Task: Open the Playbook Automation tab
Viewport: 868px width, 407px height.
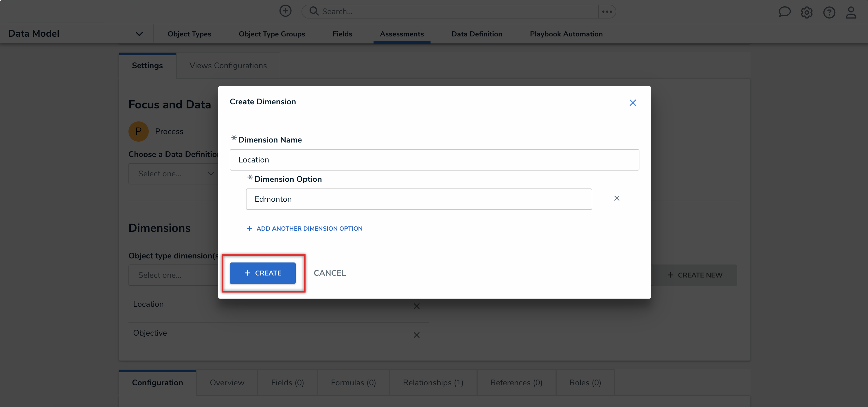Action: 566,34
